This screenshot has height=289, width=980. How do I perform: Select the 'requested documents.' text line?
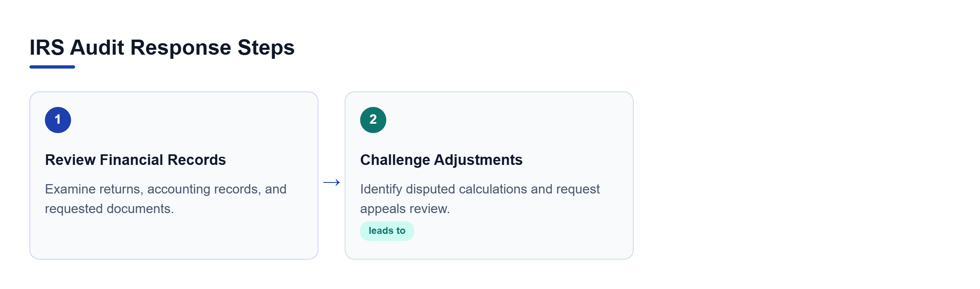109,209
